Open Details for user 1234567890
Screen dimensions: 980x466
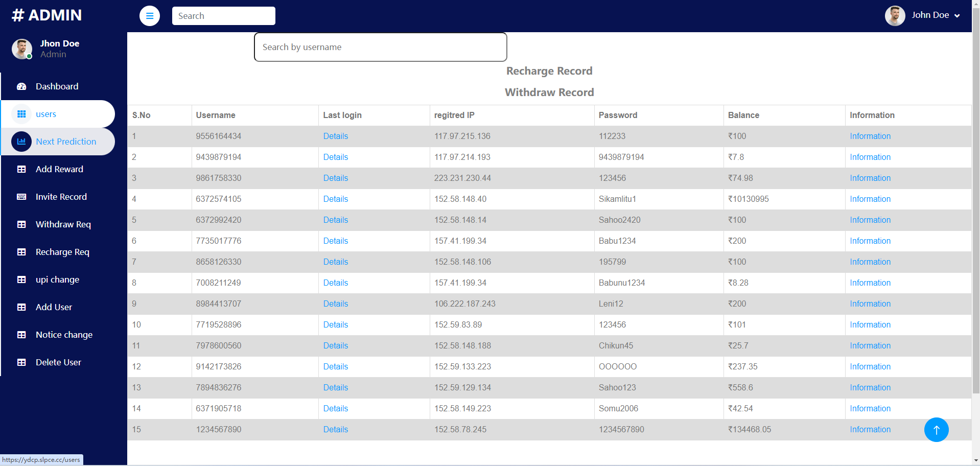pyautogui.click(x=336, y=430)
